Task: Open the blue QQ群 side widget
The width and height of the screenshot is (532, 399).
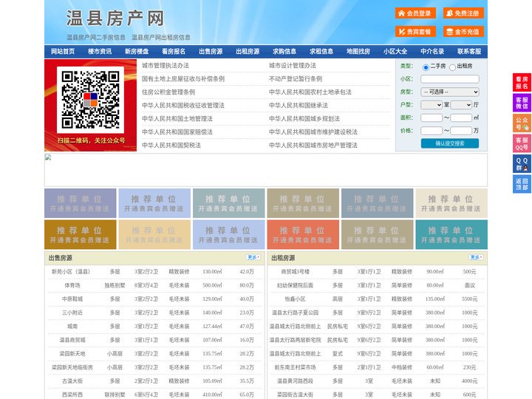Action: [x=522, y=164]
